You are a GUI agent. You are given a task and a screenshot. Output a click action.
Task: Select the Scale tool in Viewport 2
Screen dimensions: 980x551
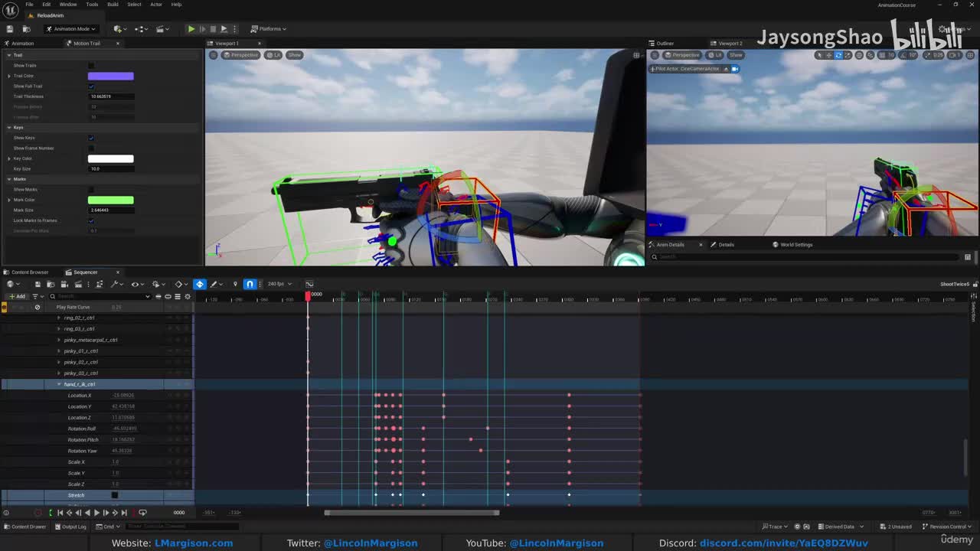(848, 55)
